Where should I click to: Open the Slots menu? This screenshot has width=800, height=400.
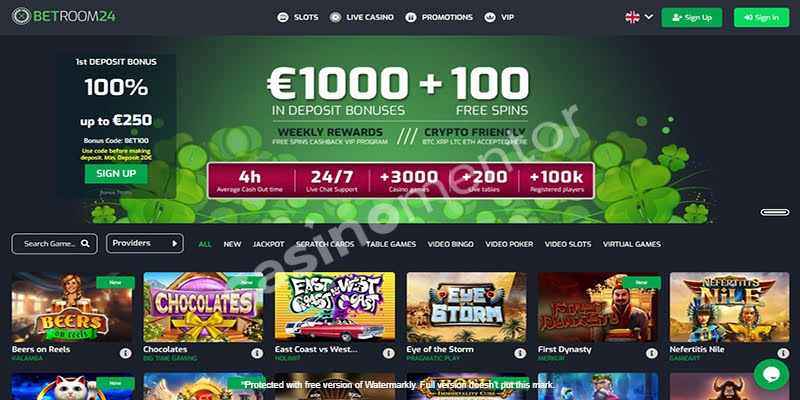[297, 17]
